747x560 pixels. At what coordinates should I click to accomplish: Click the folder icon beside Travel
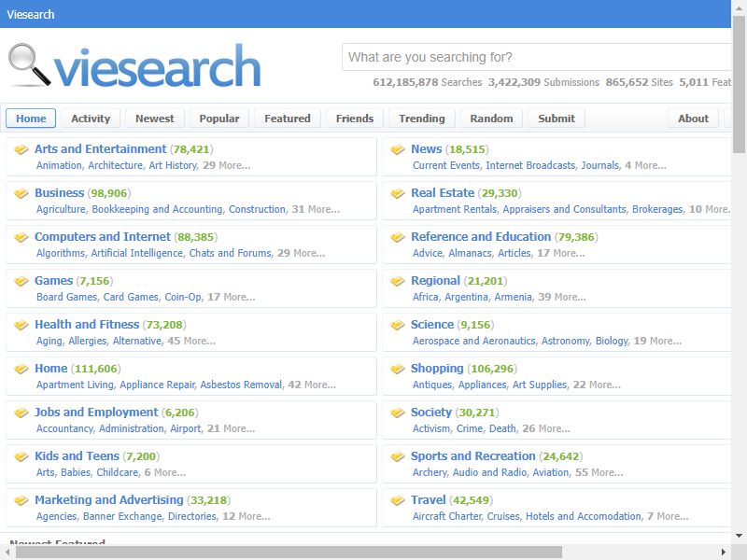click(398, 500)
